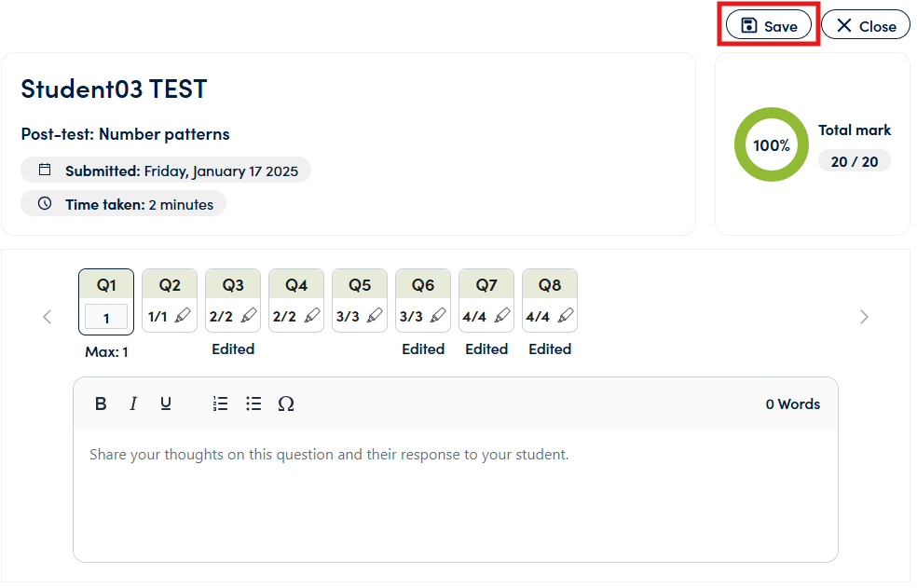Toggle italic formatting in editor

tap(133, 403)
